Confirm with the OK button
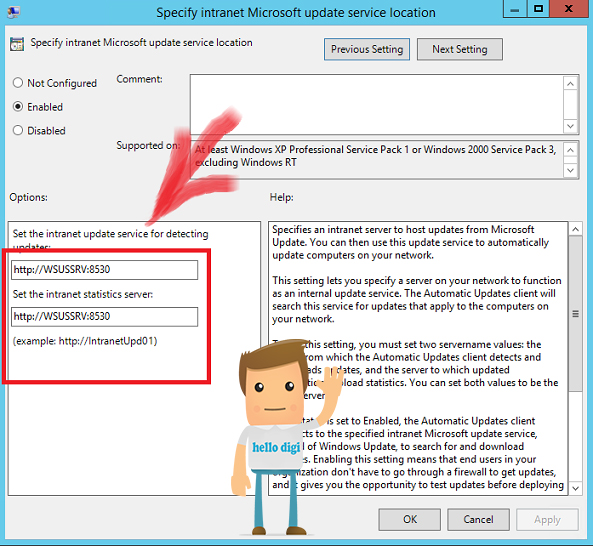This screenshot has height=546, width=593. [x=410, y=520]
